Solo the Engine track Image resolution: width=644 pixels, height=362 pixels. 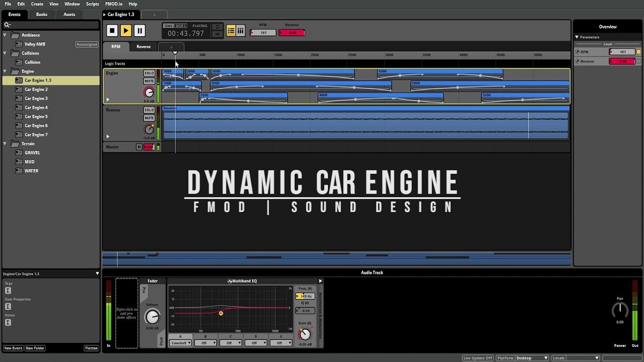click(149, 72)
